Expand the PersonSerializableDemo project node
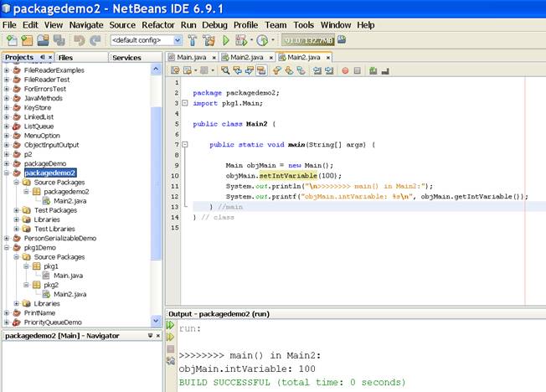The width and height of the screenshot is (546, 392). click(x=7, y=238)
